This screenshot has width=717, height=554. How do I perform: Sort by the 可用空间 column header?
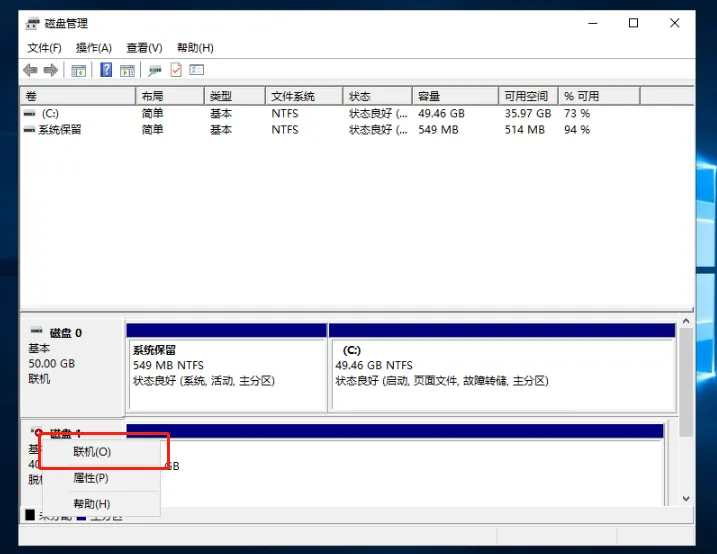click(528, 96)
